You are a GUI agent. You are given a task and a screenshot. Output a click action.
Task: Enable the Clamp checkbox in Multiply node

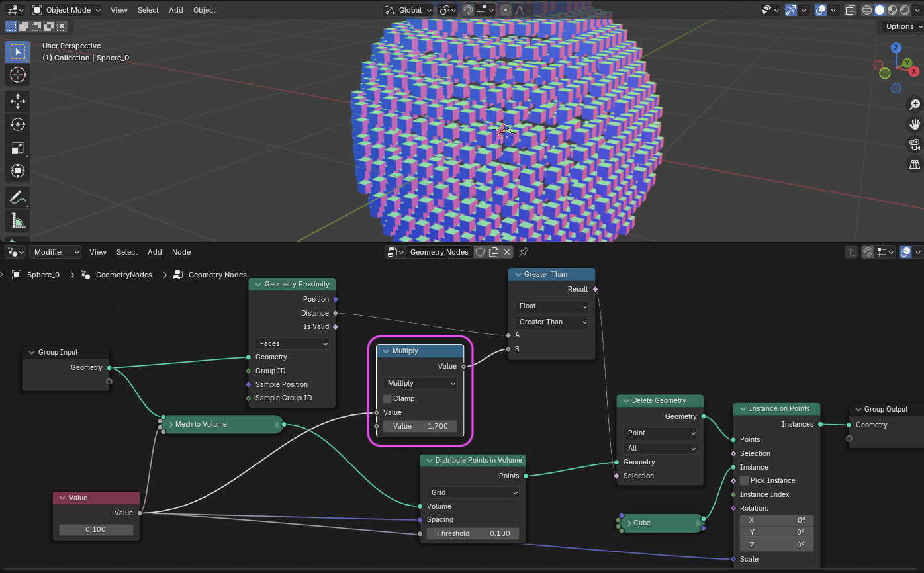[387, 398]
